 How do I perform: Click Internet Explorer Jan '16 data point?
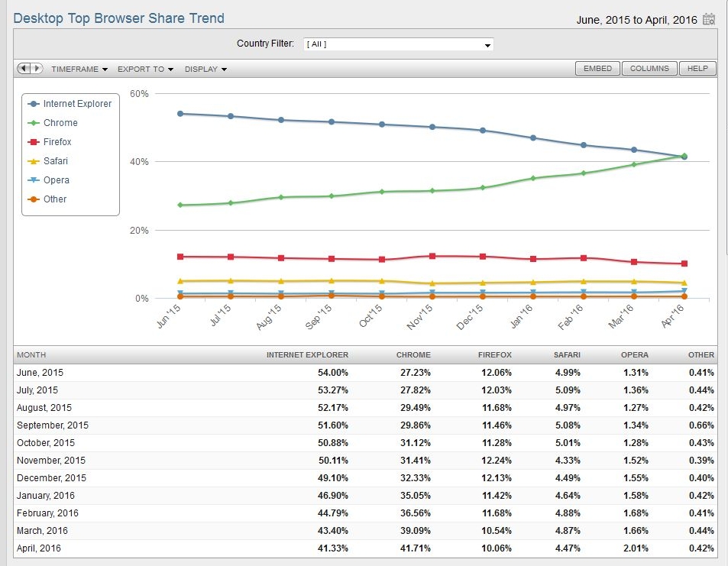click(x=533, y=138)
